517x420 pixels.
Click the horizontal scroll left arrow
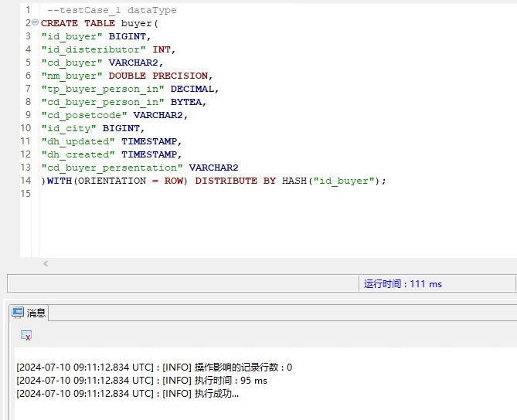tap(46, 263)
